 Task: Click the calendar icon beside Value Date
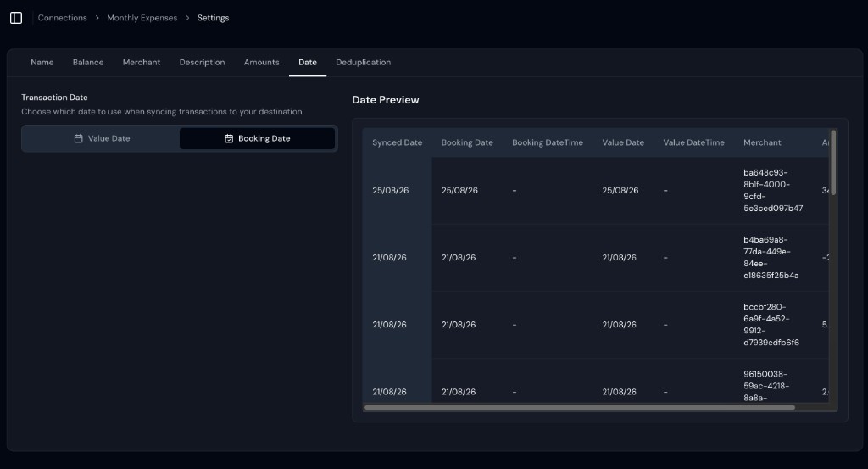pos(79,138)
